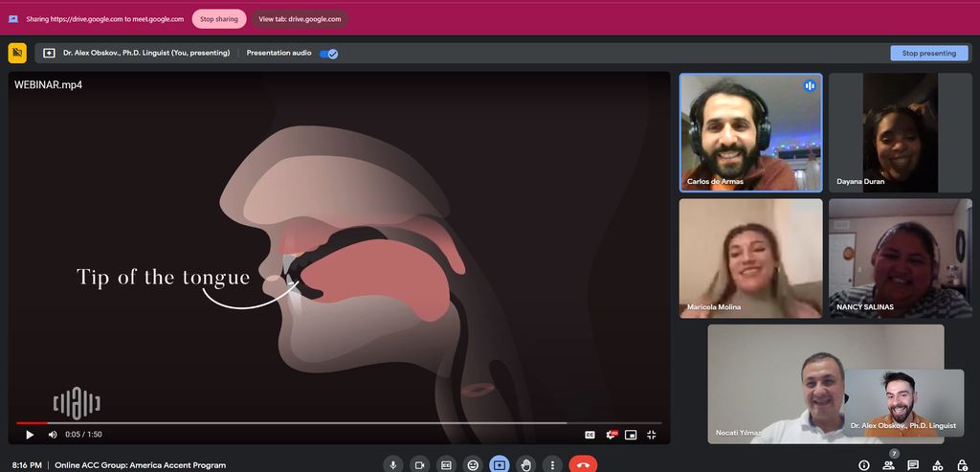Viewport: 980px width, 472px height.
Task: Open the meeting details info icon
Action: pyautogui.click(x=864, y=465)
